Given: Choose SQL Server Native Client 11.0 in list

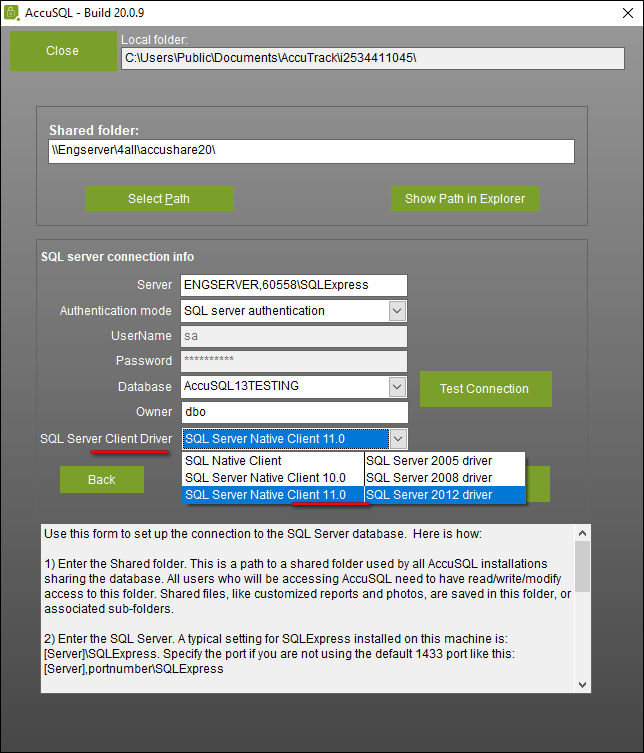Looking at the screenshot, I should tap(273, 495).
